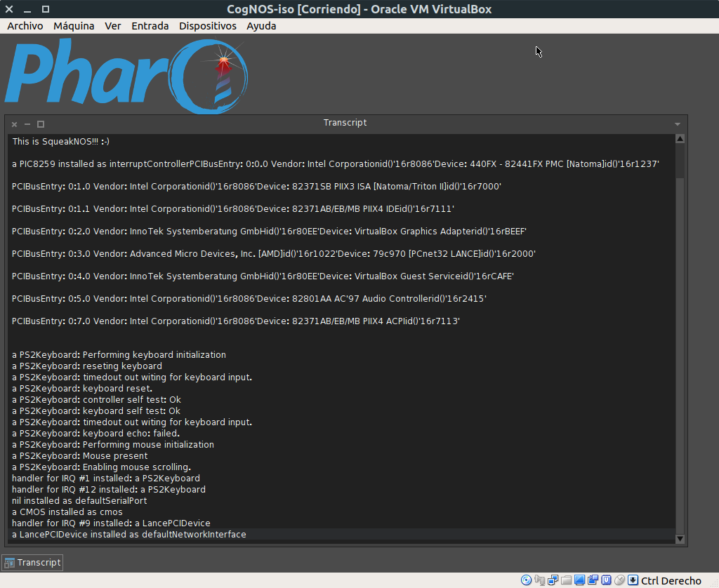Click the display status icon
This screenshot has width=719, height=588.
pyautogui.click(x=579, y=580)
